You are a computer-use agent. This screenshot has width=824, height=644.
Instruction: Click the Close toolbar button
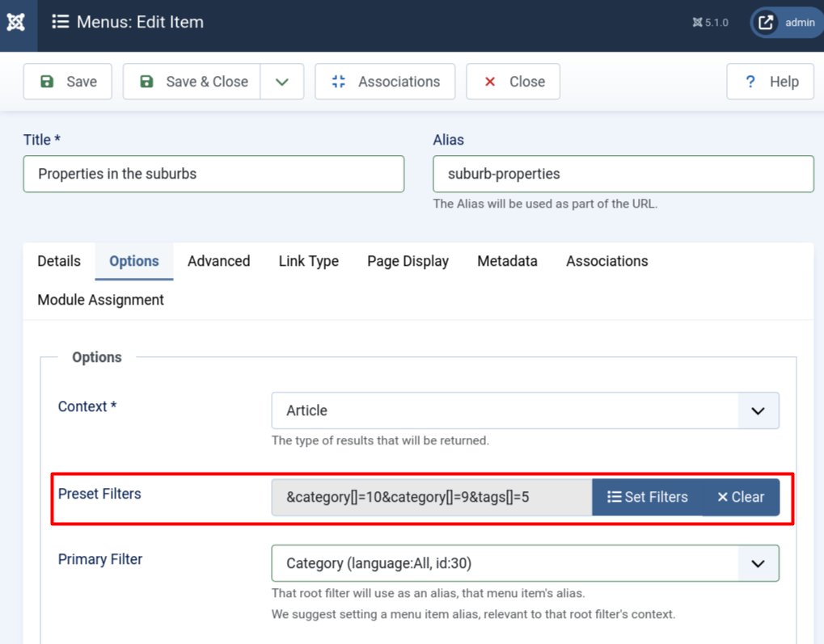click(x=513, y=82)
